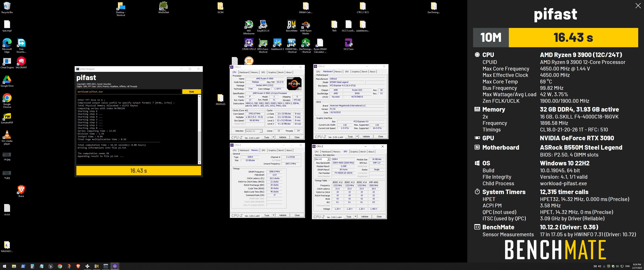Select the VLC media player icon
Viewport: 644px width, 270px height.
(x=7, y=137)
